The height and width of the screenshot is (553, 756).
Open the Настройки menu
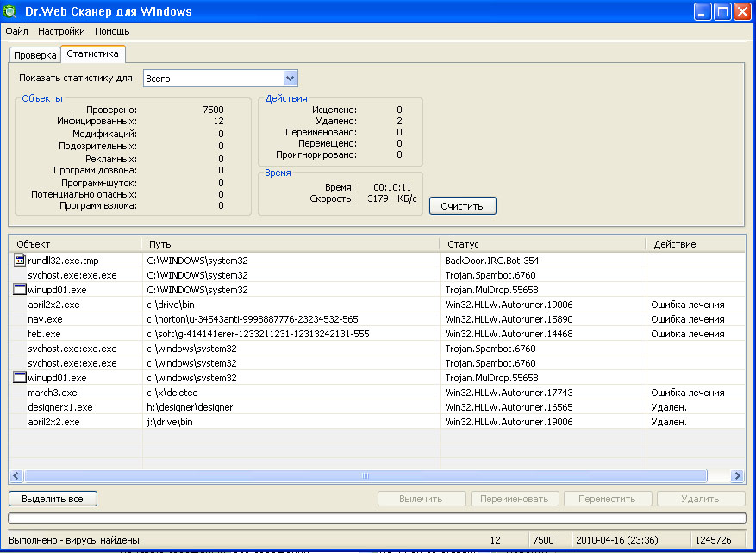pyautogui.click(x=61, y=31)
